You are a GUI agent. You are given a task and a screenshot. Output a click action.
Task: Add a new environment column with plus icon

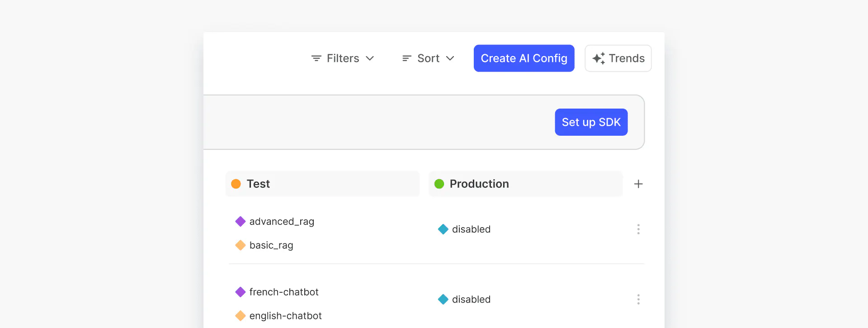[638, 184]
